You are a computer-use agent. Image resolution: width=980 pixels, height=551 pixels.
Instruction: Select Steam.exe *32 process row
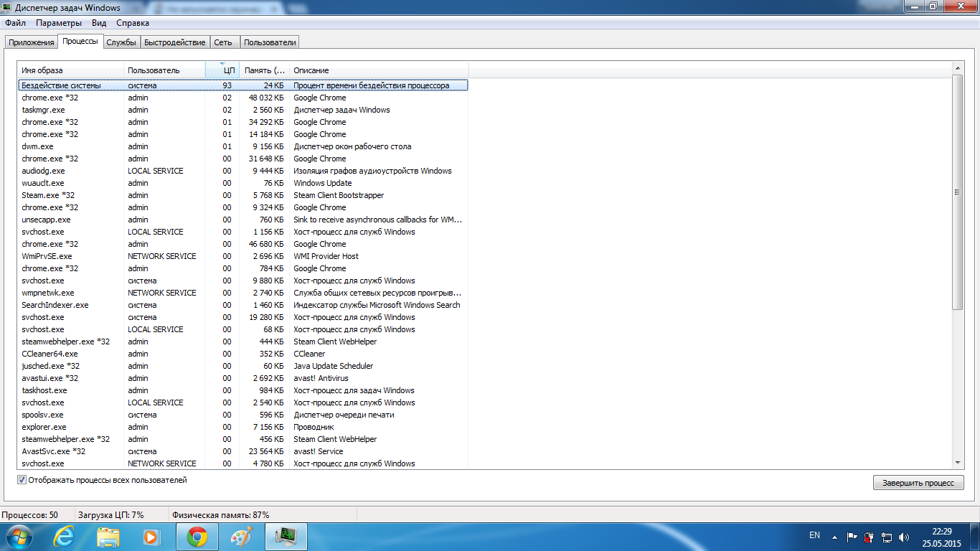[x=242, y=195]
